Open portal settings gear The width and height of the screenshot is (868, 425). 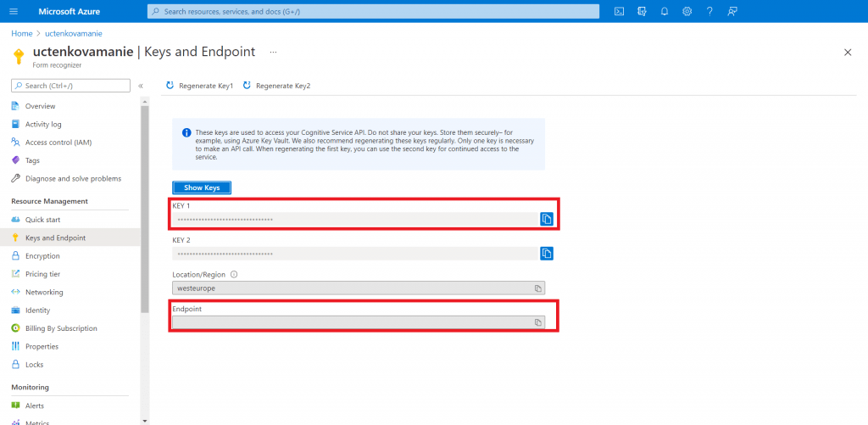pos(687,11)
